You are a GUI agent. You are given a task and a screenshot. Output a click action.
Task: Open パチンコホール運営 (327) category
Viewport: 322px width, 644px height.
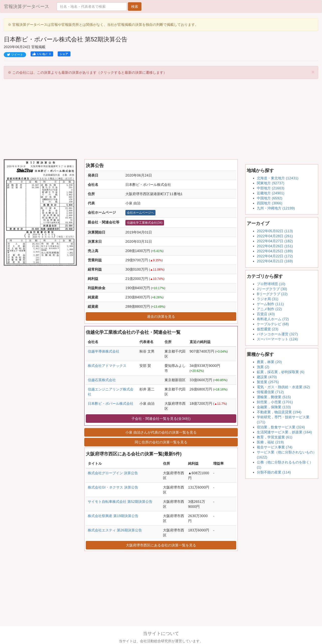click(x=277, y=334)
